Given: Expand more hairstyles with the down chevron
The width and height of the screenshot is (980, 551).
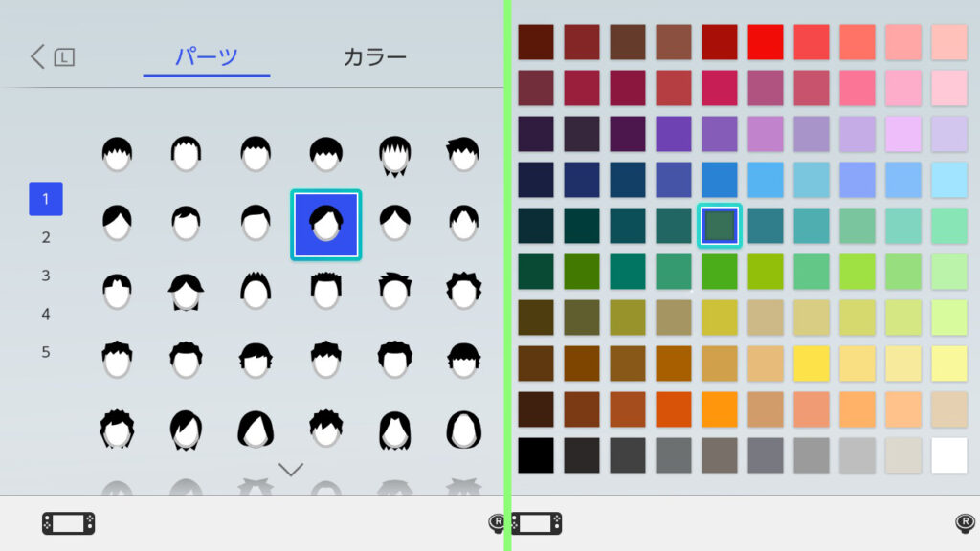Looking at the screenshot, I should tap(291, 469).
